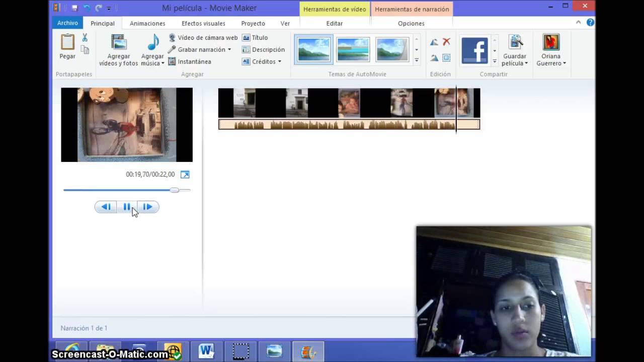This screenshot has height=362, width=644.
Task: Save project from quick access toolbar
Action: click(74, 8)
